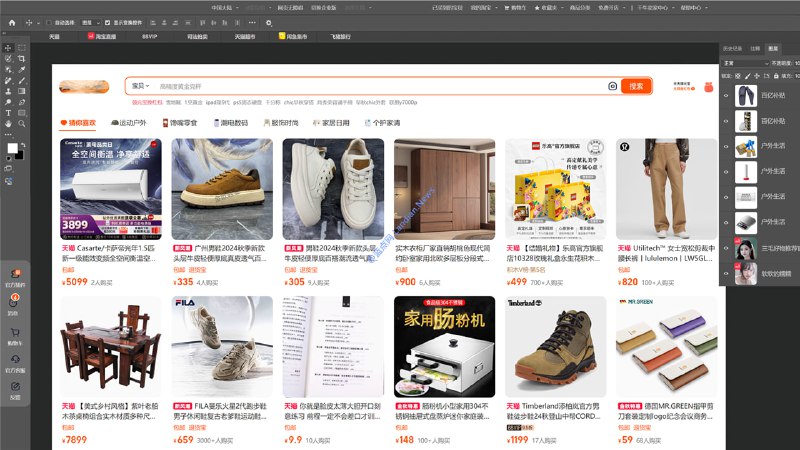The image size is (800, 450).
Task: Select the Zoom tool in the toolbox
Action: (x=23, y=124)
